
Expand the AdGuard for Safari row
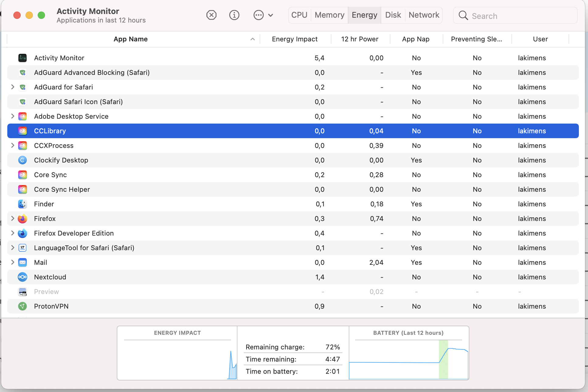(x=12, y=87)
